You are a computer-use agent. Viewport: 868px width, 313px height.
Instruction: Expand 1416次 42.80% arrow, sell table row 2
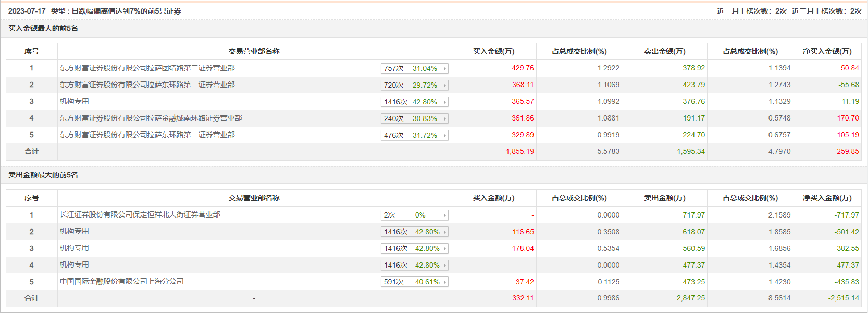pyautogui.click(x=444, y=232)
